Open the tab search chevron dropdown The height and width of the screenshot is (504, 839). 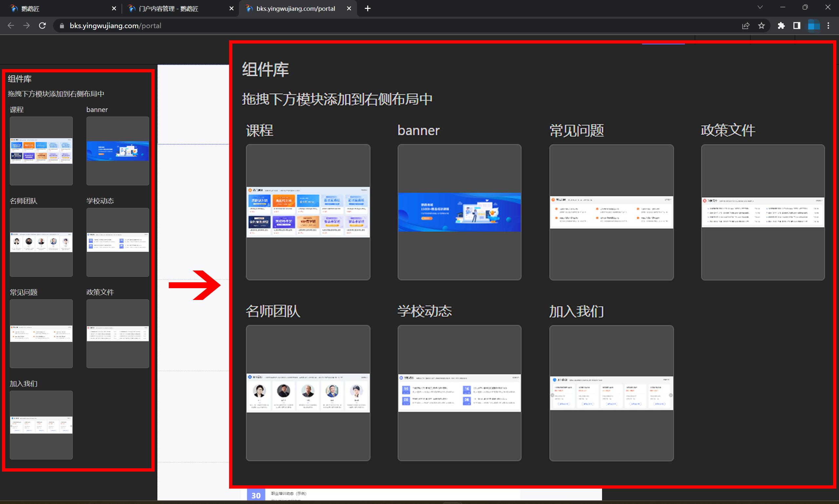point(760,8)
